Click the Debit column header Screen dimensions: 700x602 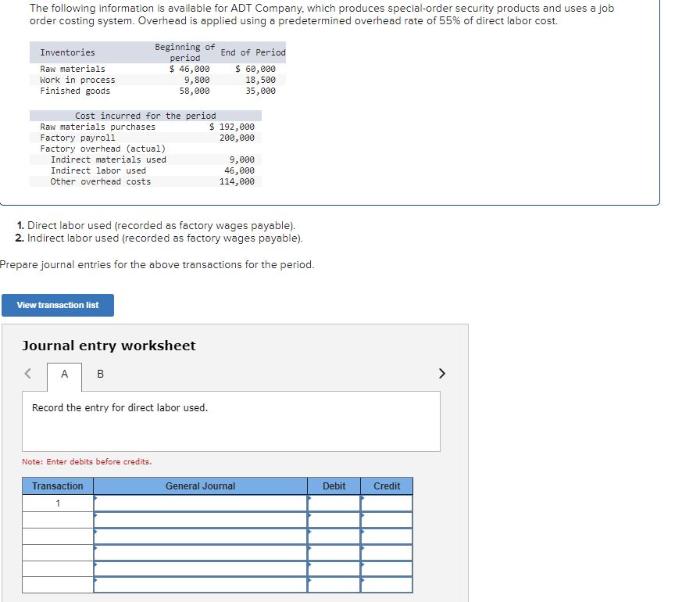coord(334,486)
